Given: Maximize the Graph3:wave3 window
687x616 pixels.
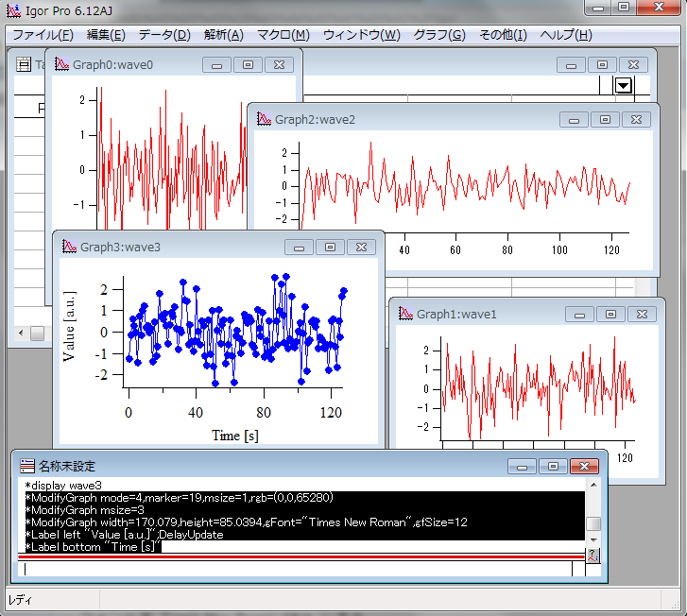Looking at the screenshot, I should click(330, 247).
